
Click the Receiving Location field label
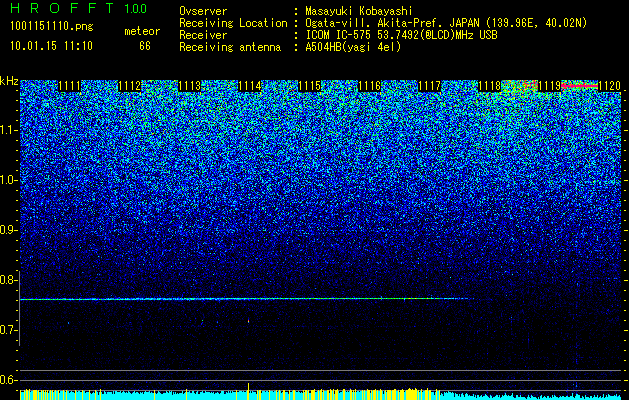233,23
